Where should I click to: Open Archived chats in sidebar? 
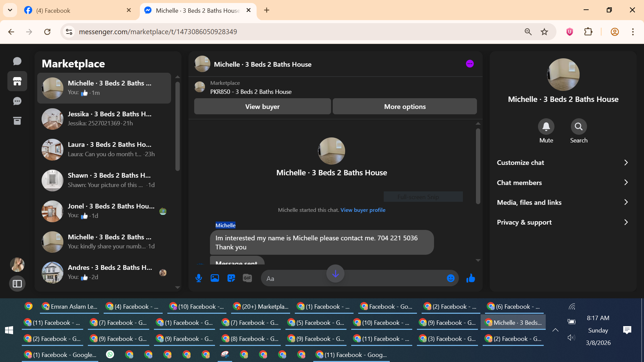coord(17,121)
